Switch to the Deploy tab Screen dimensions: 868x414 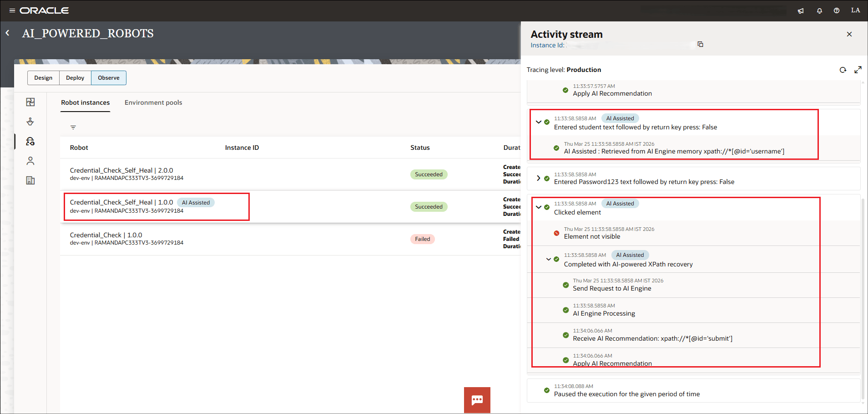(x=75, y=78)
